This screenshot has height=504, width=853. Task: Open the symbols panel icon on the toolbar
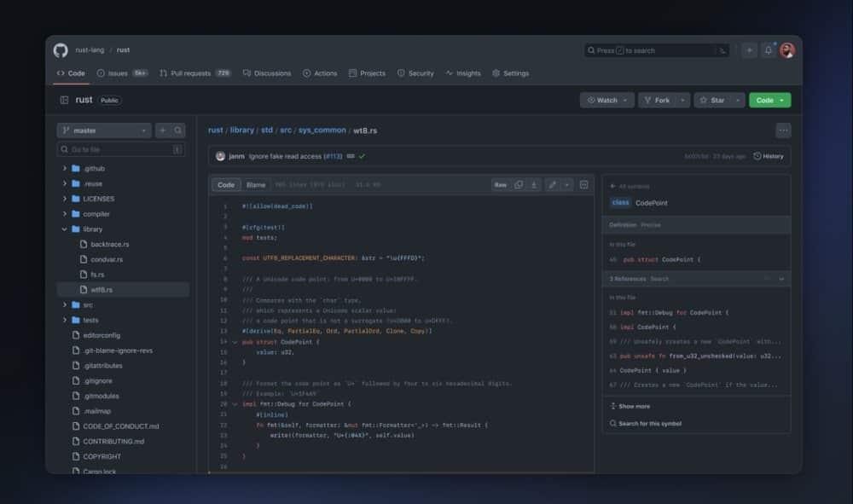pos(583,184)
